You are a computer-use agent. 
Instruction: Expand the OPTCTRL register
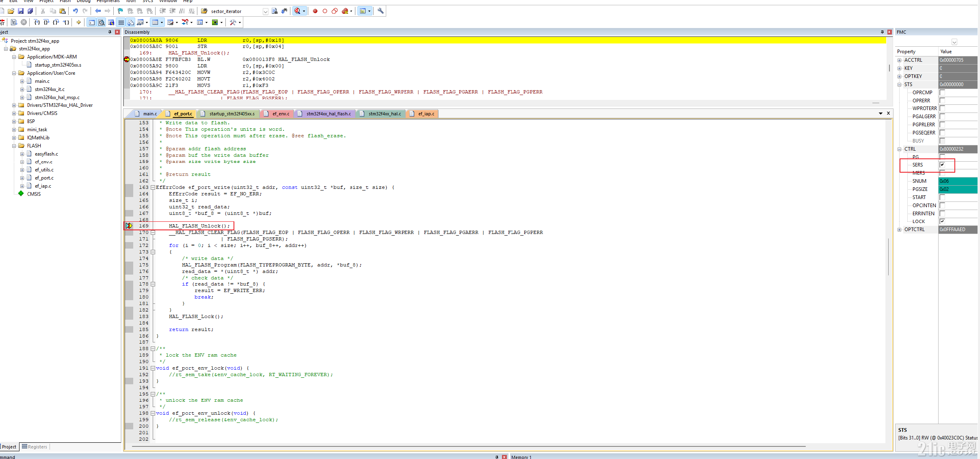point(900,229)
